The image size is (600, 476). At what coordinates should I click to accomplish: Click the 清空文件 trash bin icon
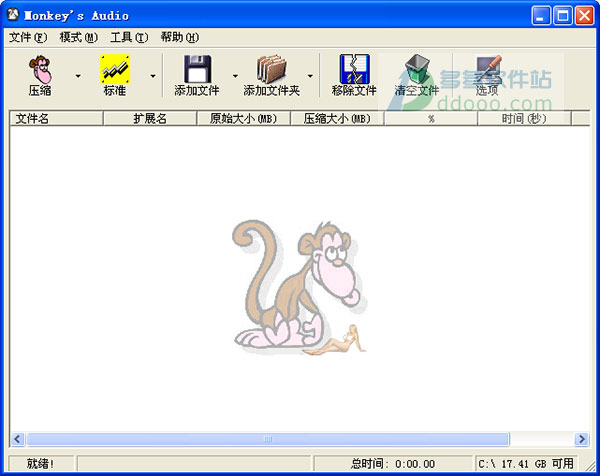coord(417,69)
